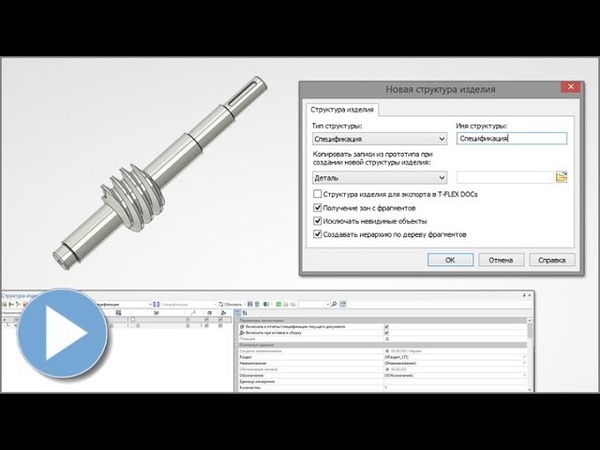The width and height of the screenshot is (600, 450).
Task: Click the Количество property row
Action: pyautogui.click(x=381, y=388)
